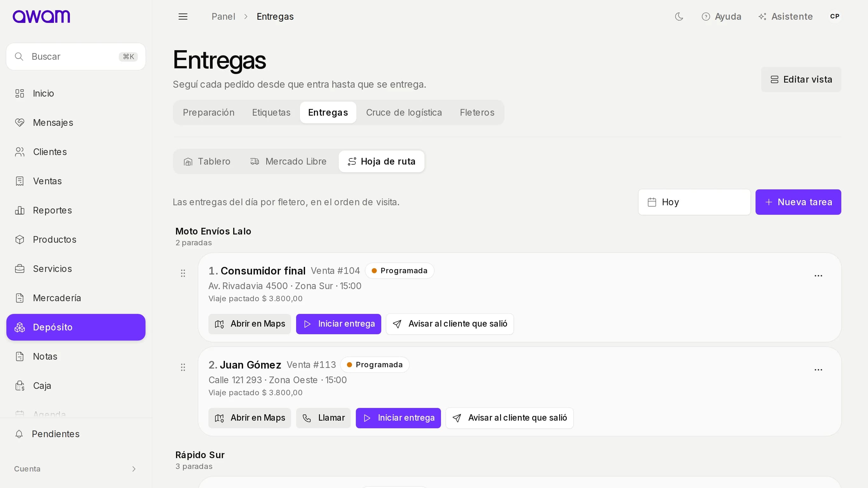
Task: Call Juan Gómez with Llamar
Action: (x=323, y=418)
